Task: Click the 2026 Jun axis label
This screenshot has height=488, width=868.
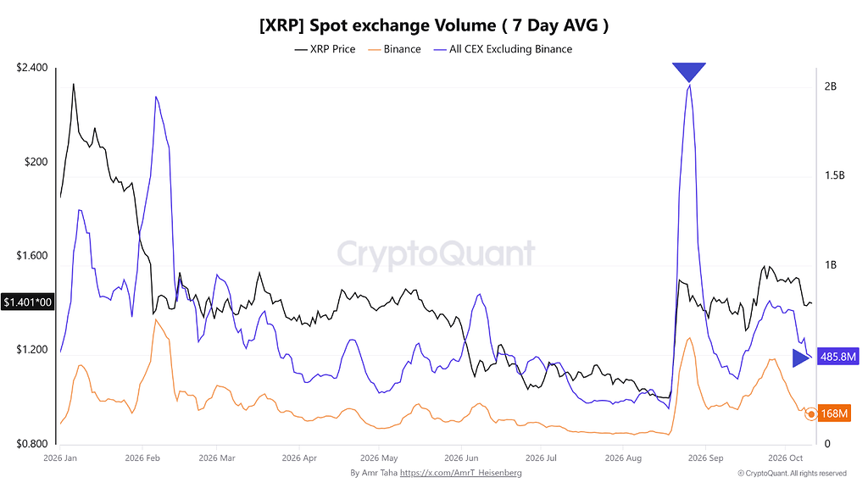Action: 461,458
